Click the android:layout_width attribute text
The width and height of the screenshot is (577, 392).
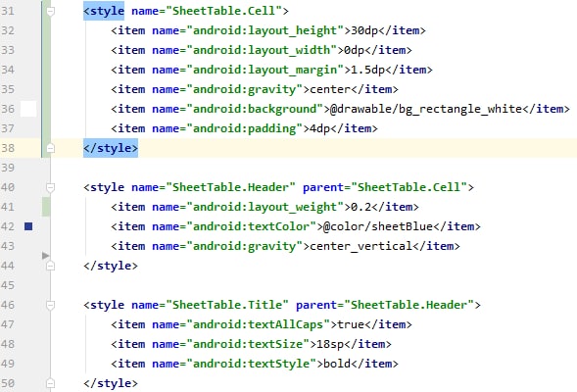[x=262, y=50]
